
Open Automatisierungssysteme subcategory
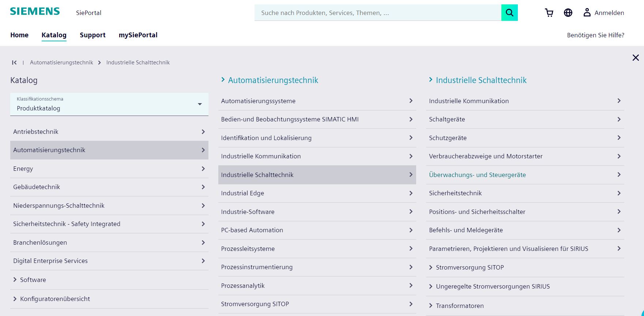[x=317, y=101]
